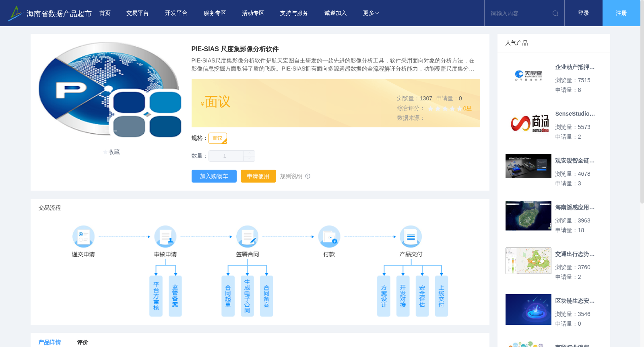This screenshot has width=644, height=347.
Task: Open the 规则说明 link
Action: pos(291,176)
